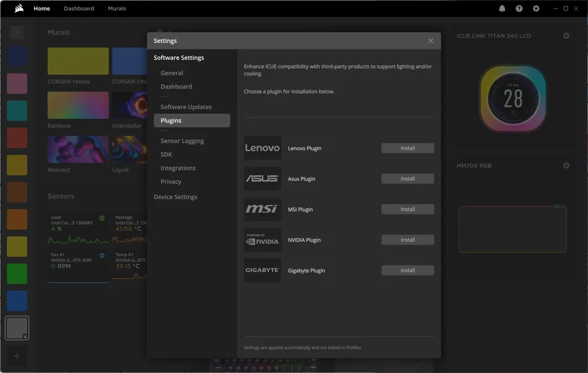The height and width of the screenshot is (373, 588).
Task: Open MM700 RGB device gear icon
Action: pos(566,166)
